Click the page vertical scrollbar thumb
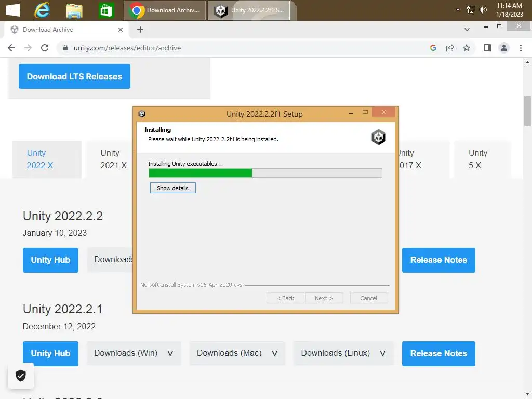Screen dimensions: 532x399 pyautogui.click(x=527, y=111)
